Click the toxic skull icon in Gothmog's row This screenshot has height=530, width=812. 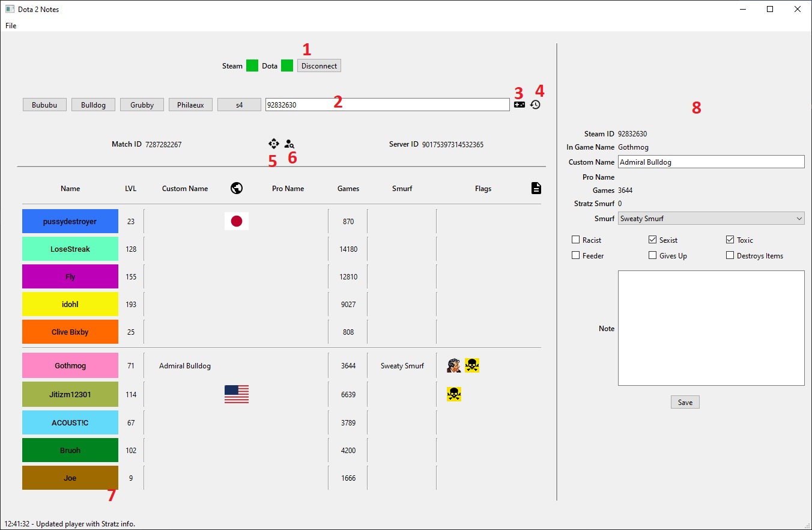coord(472,365)
